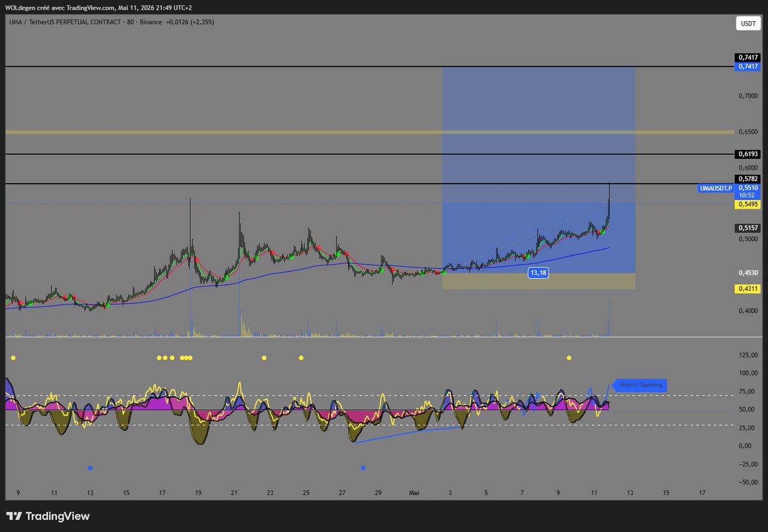Click the 0,5510 current price label
Viewport: 768px width, 532px height.
[748, 188]
